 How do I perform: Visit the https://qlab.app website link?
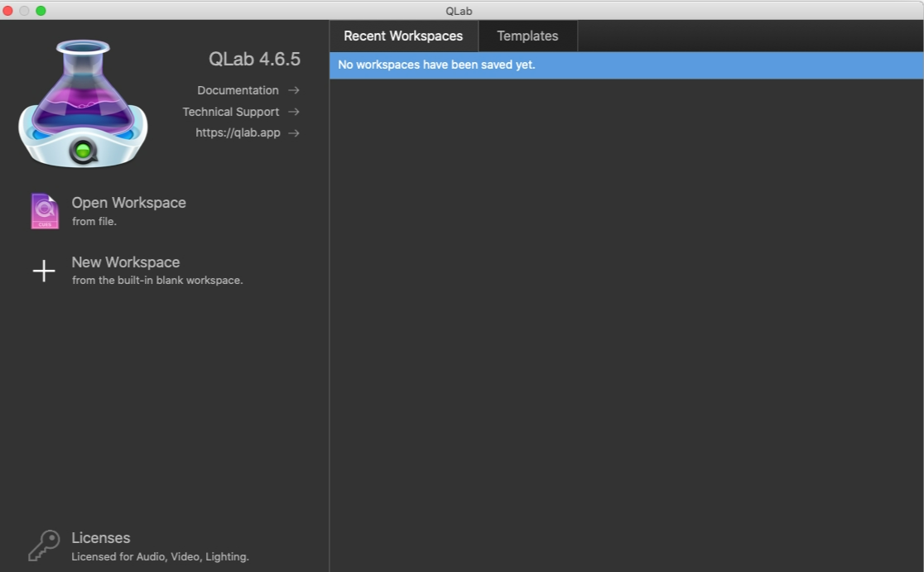click(x=238, y=133)
